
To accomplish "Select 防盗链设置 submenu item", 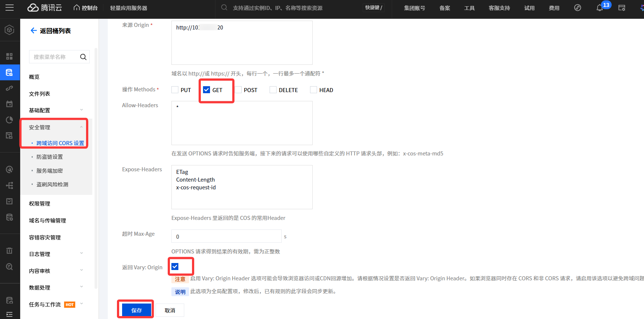I will pos(50,157).
